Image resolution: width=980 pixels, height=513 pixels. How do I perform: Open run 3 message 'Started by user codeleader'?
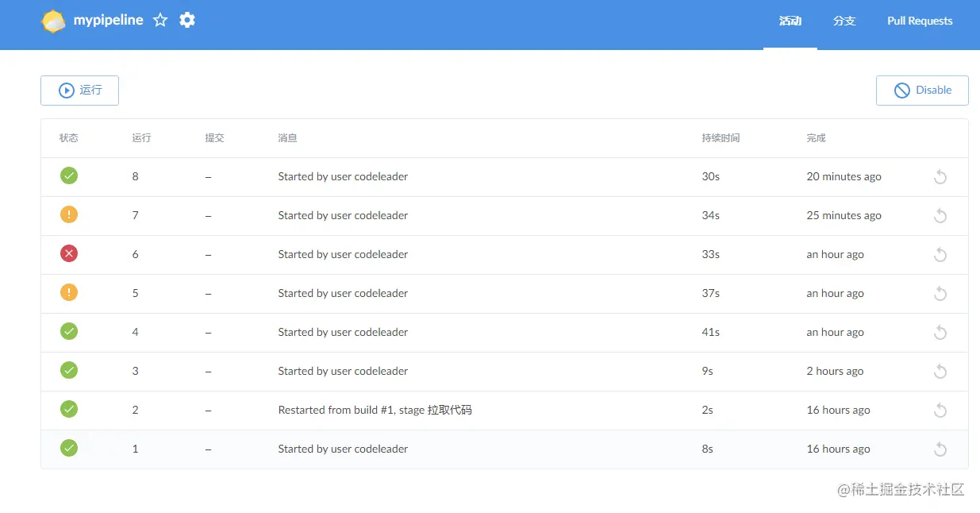click(343, 371)
